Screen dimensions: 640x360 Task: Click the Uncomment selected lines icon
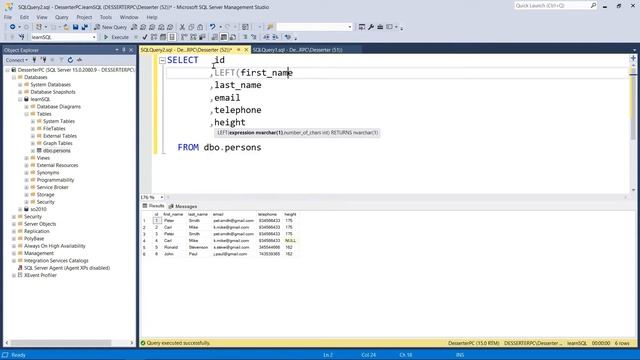point(254,37)
